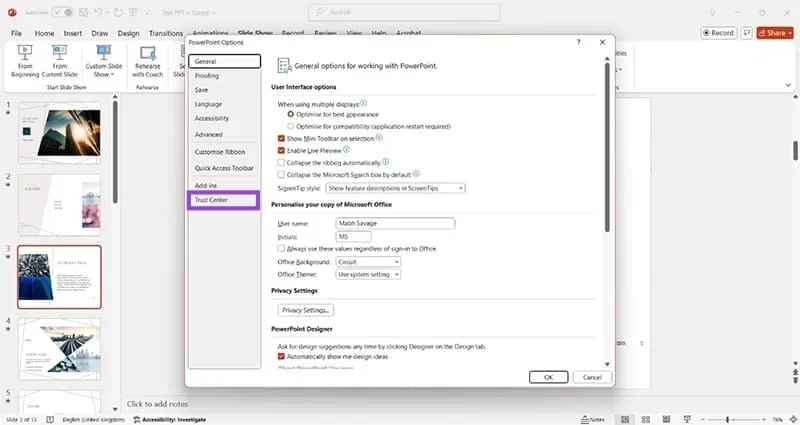Select Trust Center in options sidebar
The width and height of the screenshot is (800, 425).
224,200
